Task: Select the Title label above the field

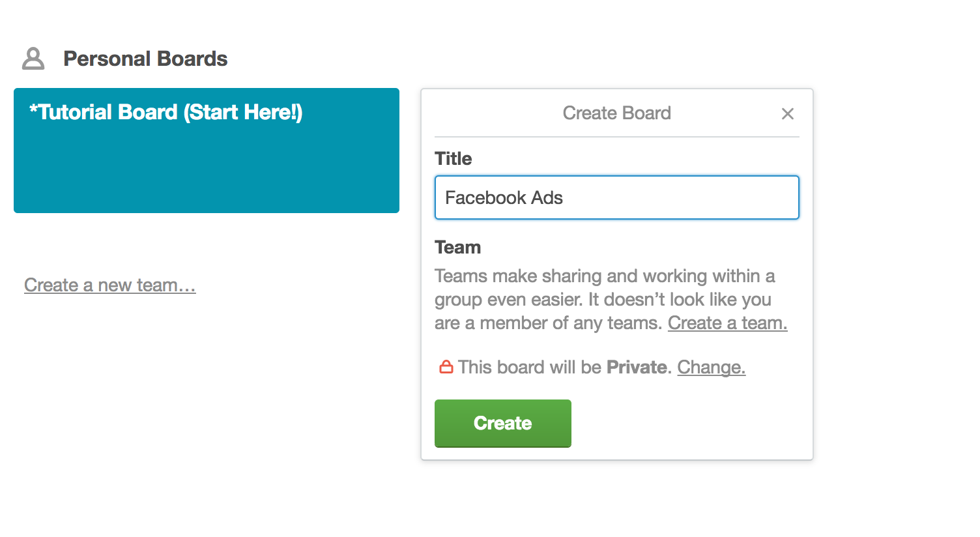Action: point(454,158)
